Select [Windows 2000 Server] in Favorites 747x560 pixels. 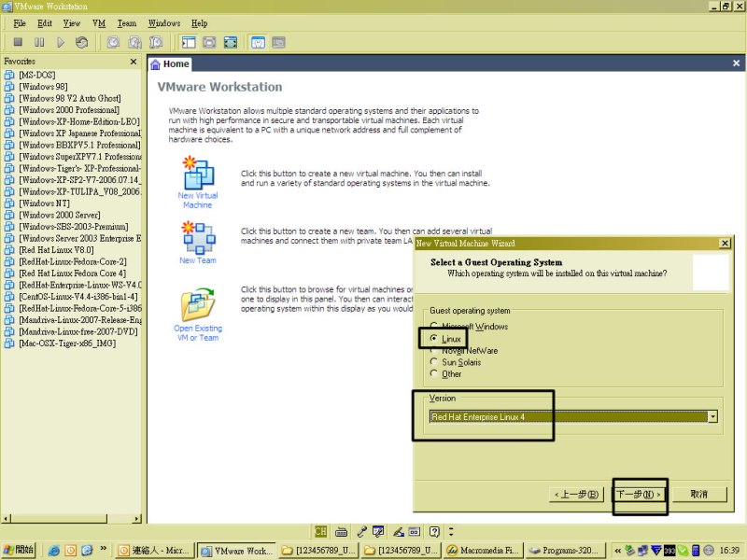(x=60, y=215)
